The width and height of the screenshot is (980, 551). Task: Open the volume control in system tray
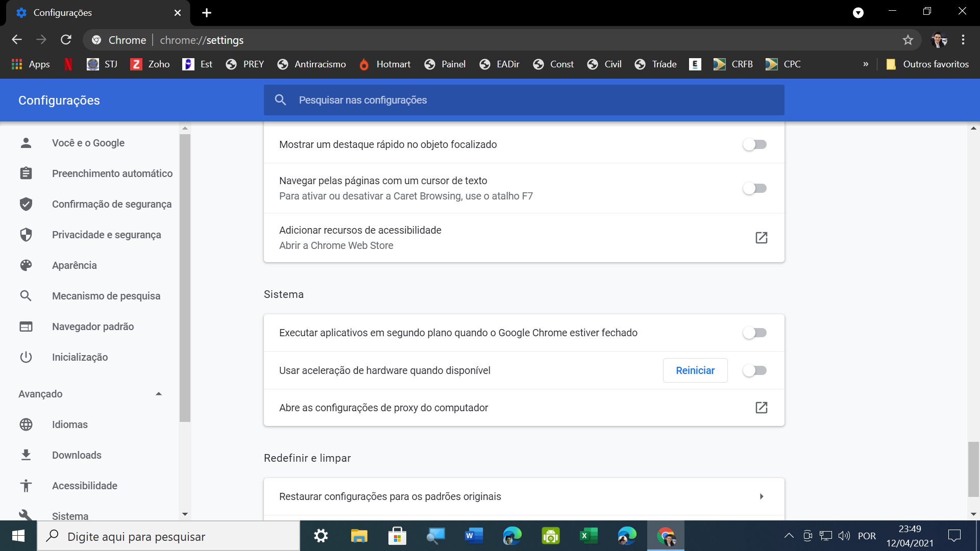coord(844,536)
